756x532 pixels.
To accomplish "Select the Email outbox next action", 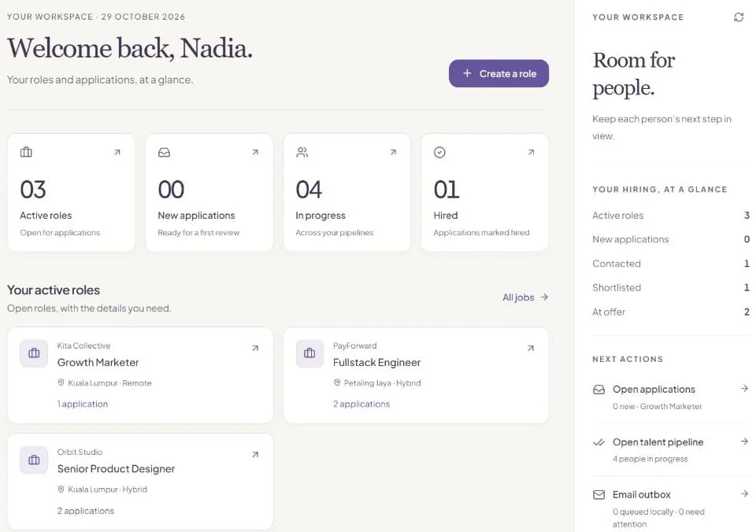I will tap(671, 508).
